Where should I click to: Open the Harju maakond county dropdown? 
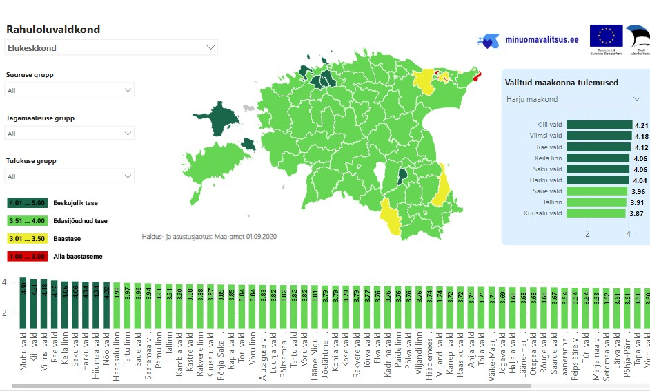tap(573, 99)
